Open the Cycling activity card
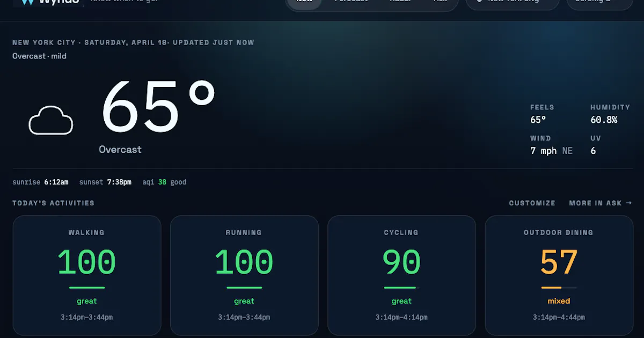Screen dimensions: 644x338 [x=401, y=276]
